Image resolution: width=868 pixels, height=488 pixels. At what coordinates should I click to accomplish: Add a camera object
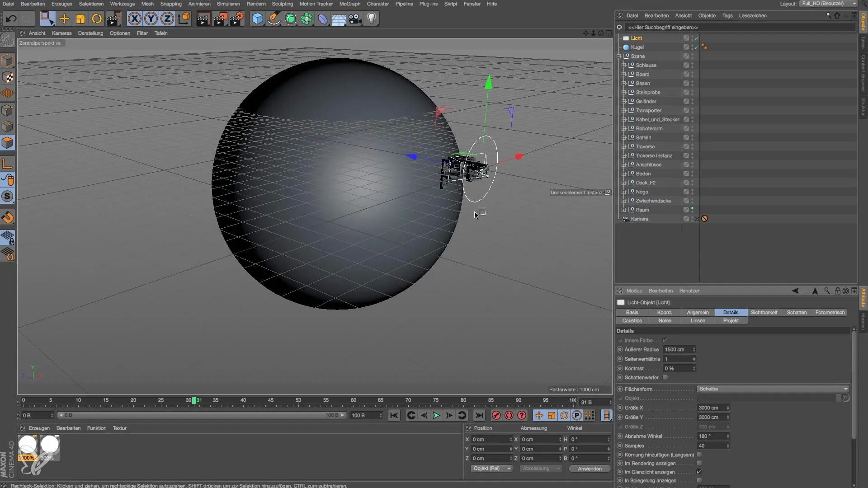point(355,19)
